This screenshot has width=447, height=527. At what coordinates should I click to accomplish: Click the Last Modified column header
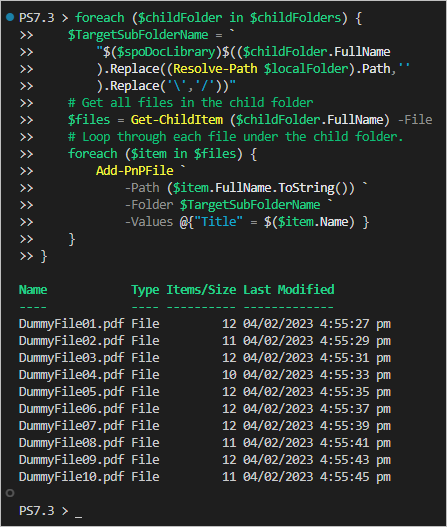pos(289,290)
